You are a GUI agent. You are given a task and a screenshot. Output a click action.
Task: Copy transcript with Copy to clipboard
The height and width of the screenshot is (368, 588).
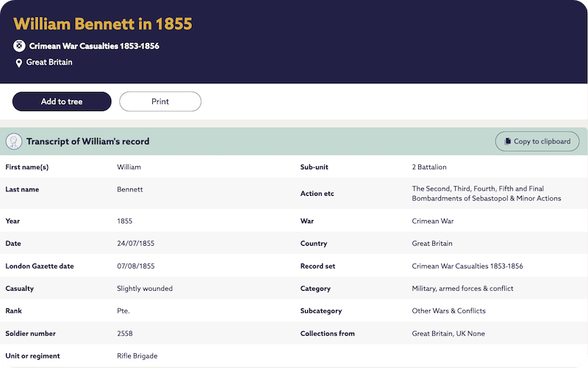point(537,141)
